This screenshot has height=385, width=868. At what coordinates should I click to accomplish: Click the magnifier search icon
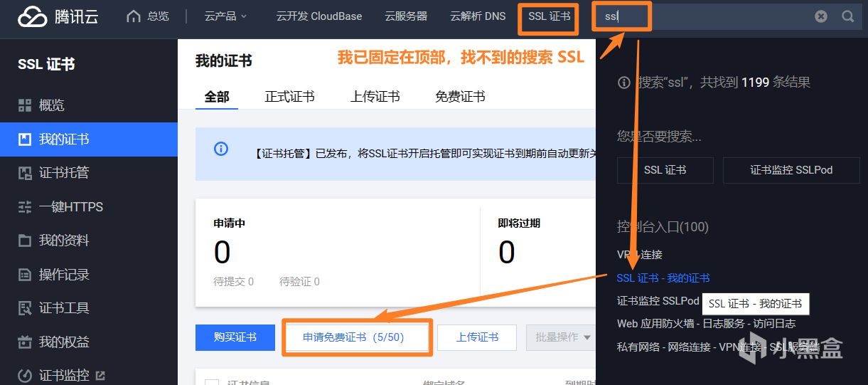[847, 16]
